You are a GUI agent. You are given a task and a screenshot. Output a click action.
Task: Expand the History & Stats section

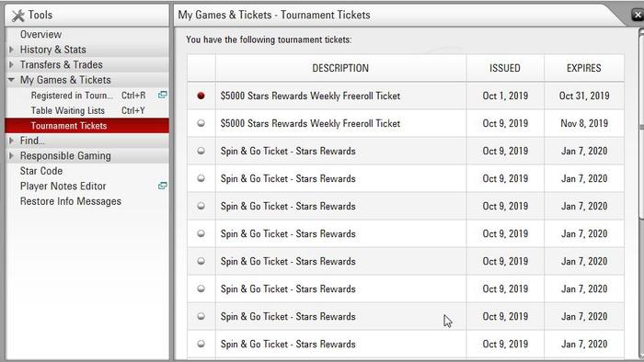coord(11,50)
